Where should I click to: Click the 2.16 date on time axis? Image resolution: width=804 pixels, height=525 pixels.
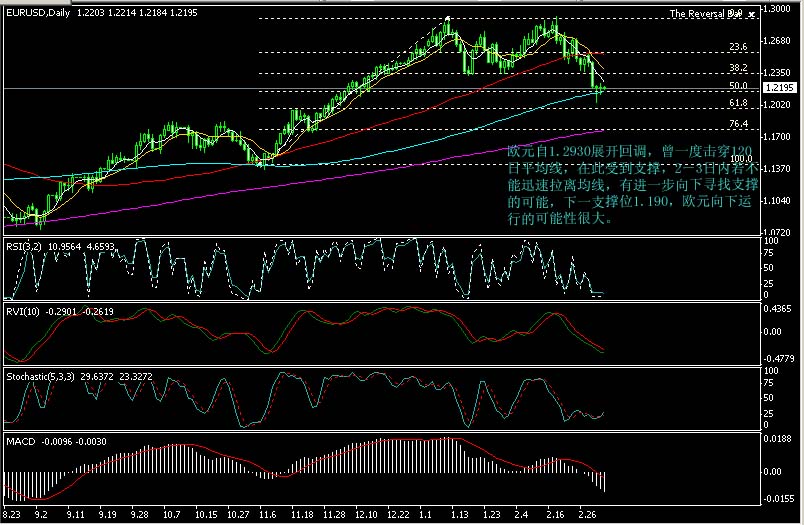point(555,514)
